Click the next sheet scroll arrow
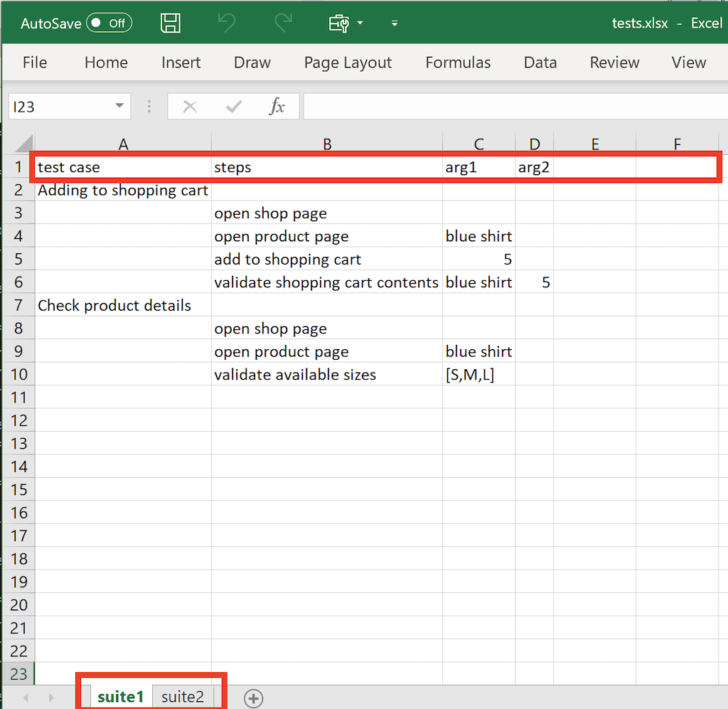728x709 pixels. click(51, 698)
